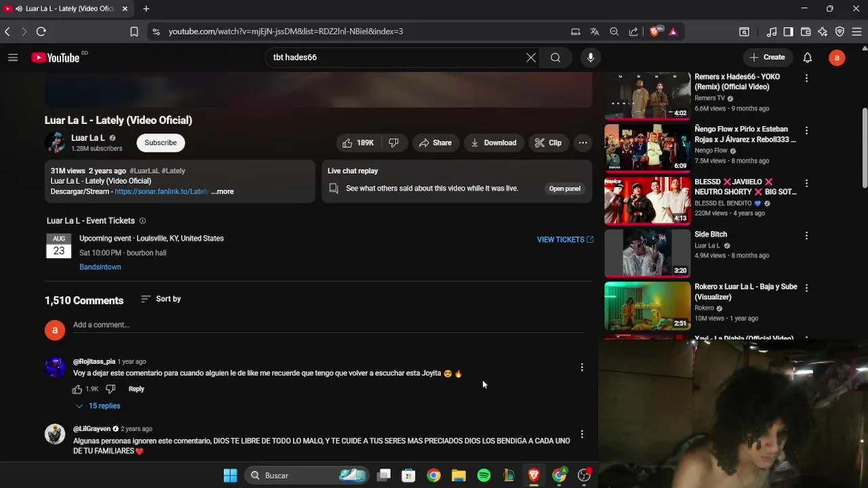Image resolution: width=868 pixels, height=488 pixels.
Task: Open Create menu button
Action: tap(767, 58)
